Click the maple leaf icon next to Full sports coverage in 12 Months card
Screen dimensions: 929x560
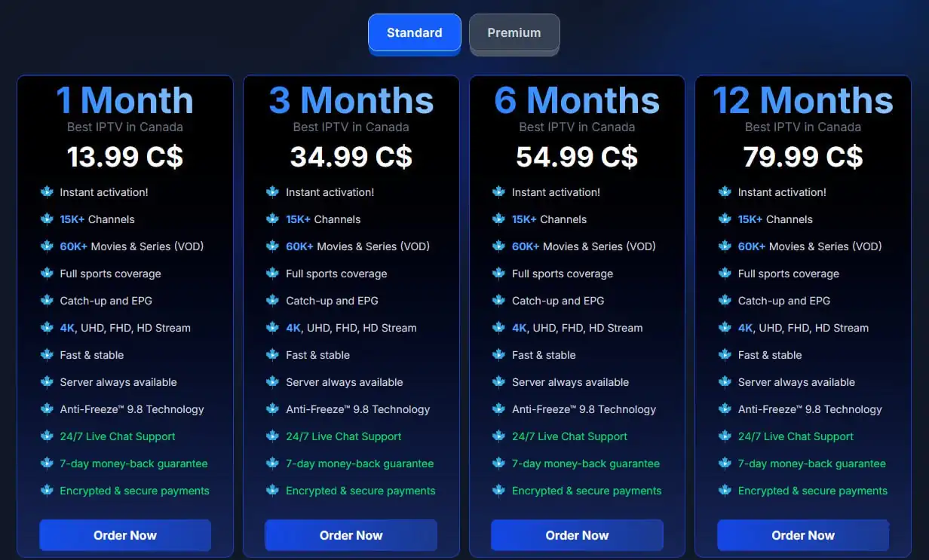click(x=725, y=274)
